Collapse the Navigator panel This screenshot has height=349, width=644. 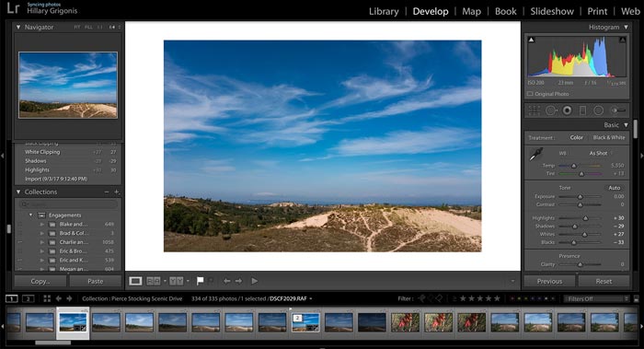(x=18, y=27)
